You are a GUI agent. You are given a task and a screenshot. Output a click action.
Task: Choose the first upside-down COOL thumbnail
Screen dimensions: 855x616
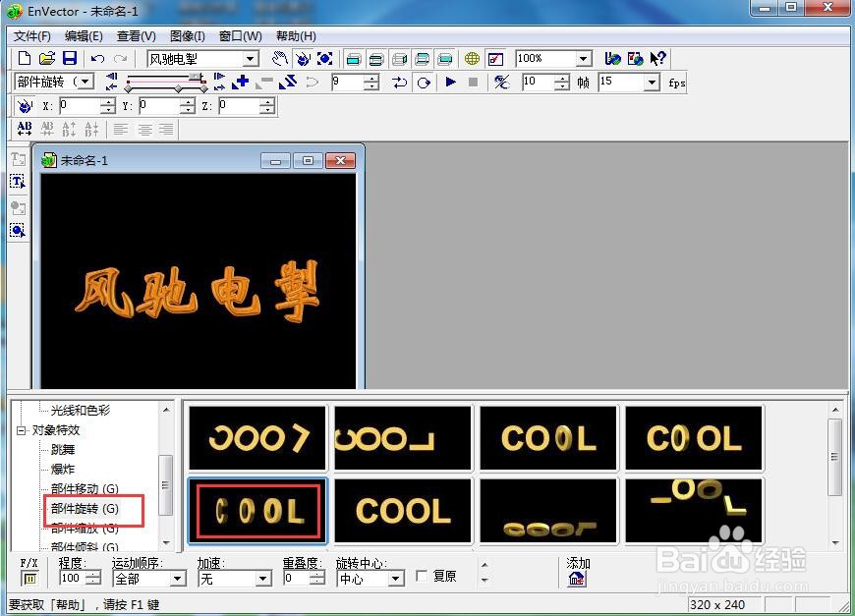coord(257,438)
